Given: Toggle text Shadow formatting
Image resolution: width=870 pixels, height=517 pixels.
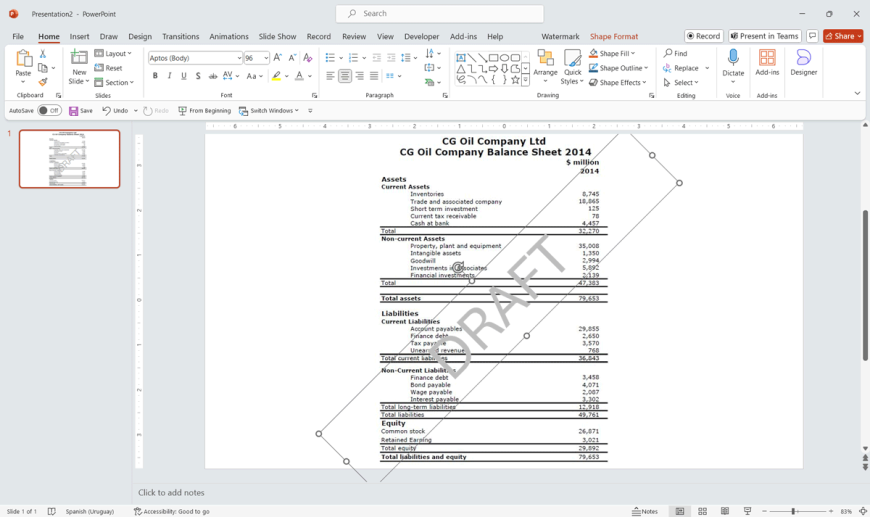Looking at the screenshot, I should [198, 76].
